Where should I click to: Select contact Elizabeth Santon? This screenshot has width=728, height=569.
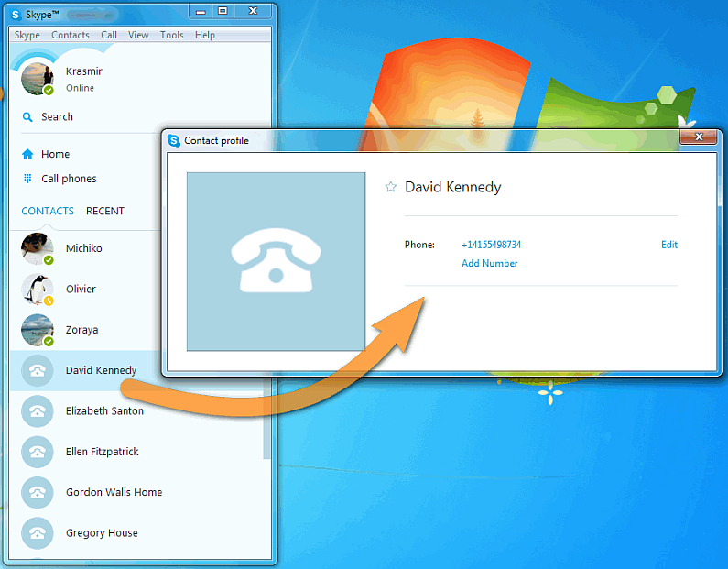104,411
